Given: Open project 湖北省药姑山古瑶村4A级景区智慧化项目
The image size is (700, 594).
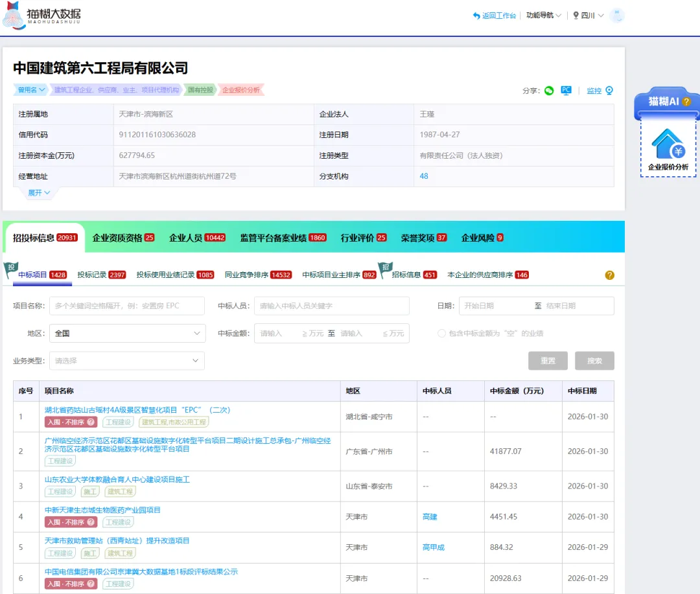Looking at the screenshot, I should (x=137, y=409).
